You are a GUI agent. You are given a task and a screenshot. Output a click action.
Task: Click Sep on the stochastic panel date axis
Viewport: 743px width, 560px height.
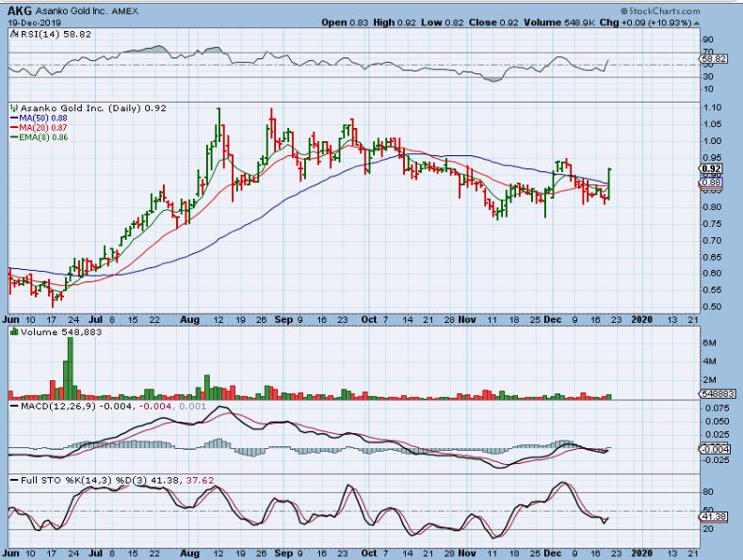[x=283, y=553]
